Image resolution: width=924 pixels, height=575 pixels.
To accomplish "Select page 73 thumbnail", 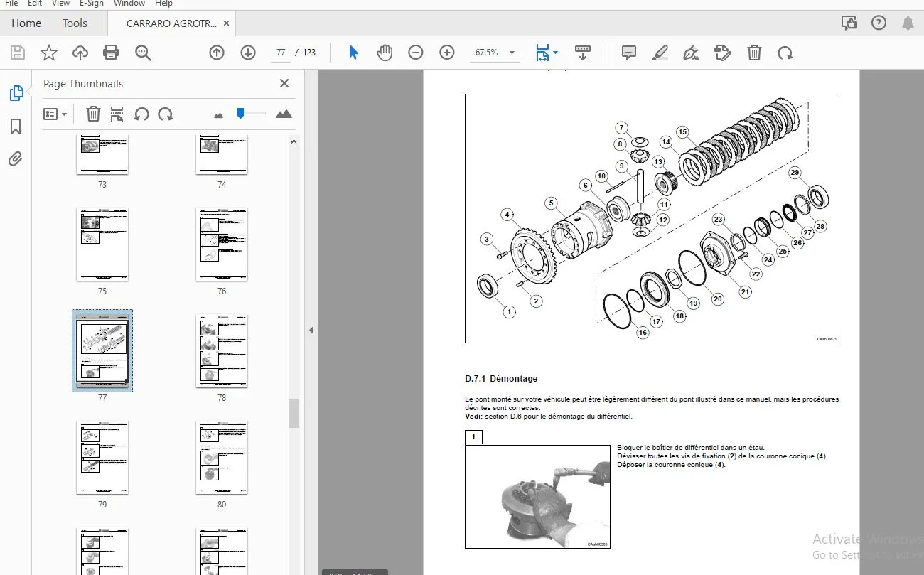I will (x=102, y=154).
